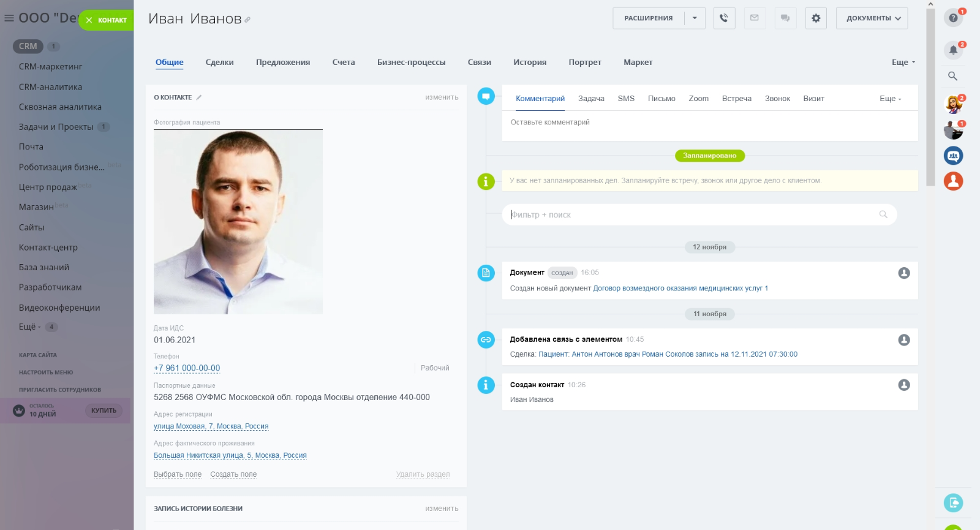Open the chat bubbles icon
Image resolution: width=980 pixels, height=530 pixels.
point(785,18)
